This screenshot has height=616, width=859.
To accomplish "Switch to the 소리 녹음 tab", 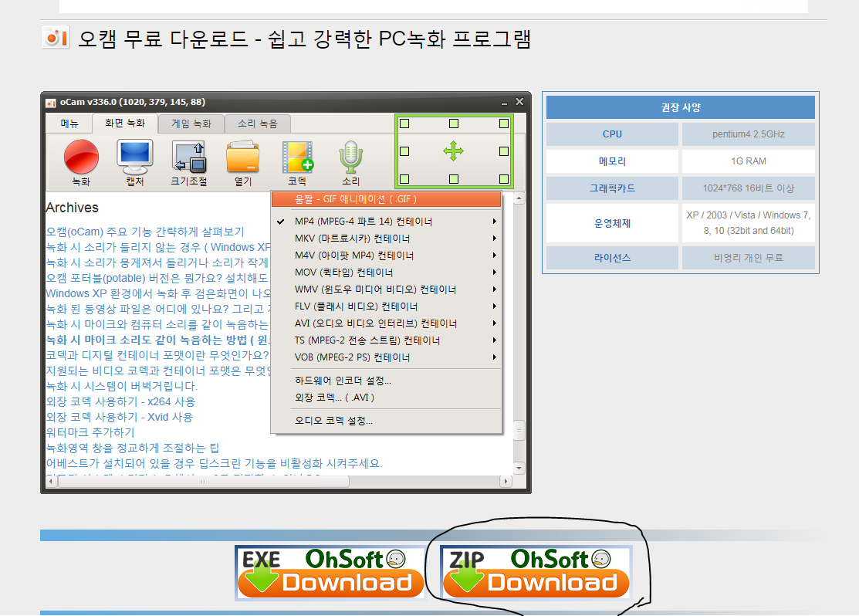I will point(258,124).
